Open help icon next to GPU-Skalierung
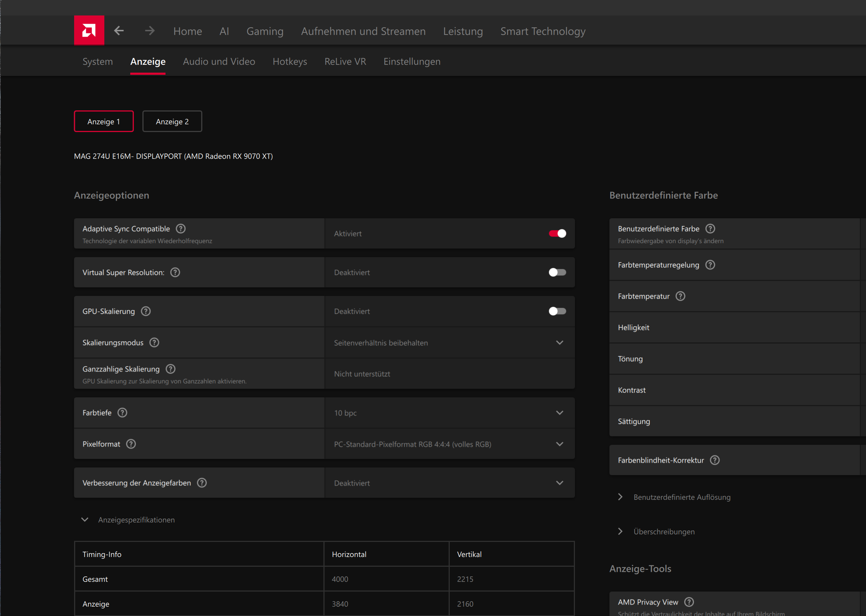866x616 pixels. point(146,311)
